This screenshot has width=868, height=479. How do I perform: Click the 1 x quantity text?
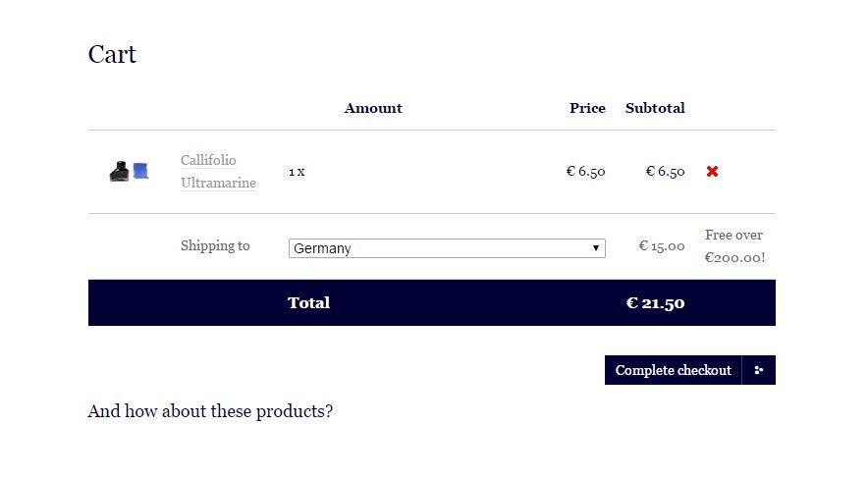[297, 172]
